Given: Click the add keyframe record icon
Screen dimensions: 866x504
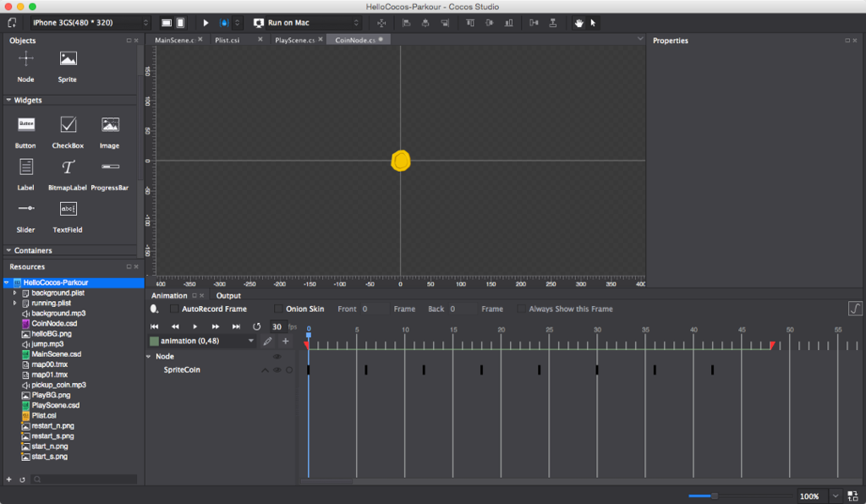Looking at the screenshot, I should coord(155,309).
